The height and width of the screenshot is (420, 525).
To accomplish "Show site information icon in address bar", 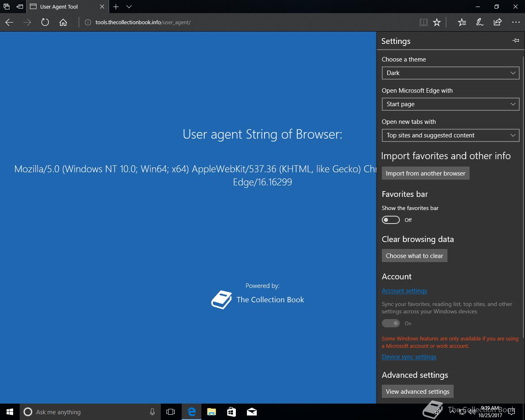I will (88, 23).
